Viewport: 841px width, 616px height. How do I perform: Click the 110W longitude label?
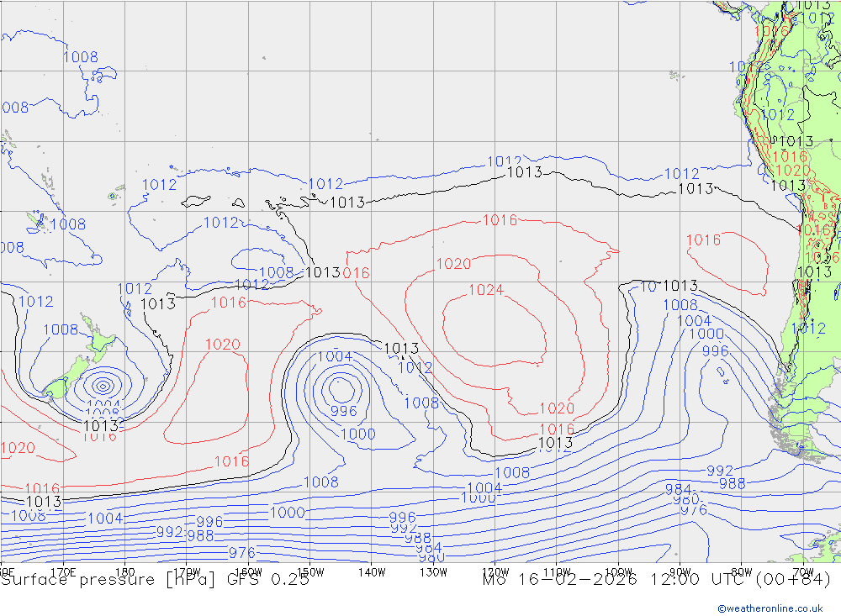pos(557,572)
